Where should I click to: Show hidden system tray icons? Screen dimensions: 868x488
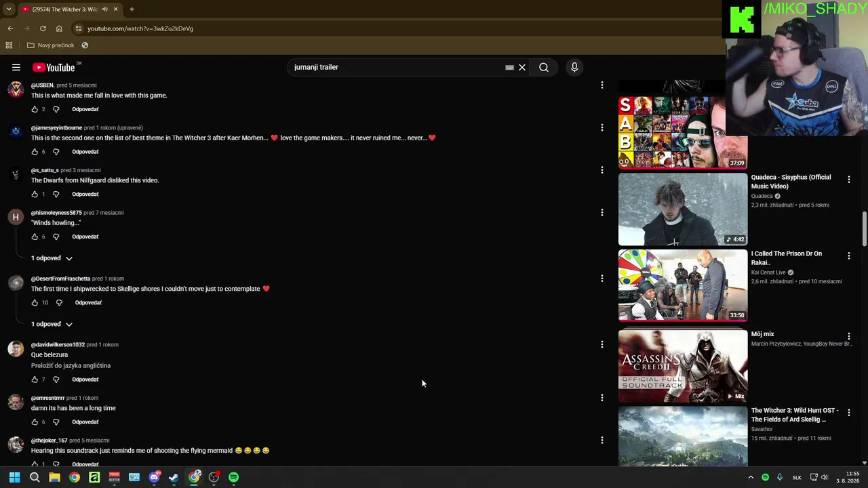pyautogui.click(x=751, y=477)
